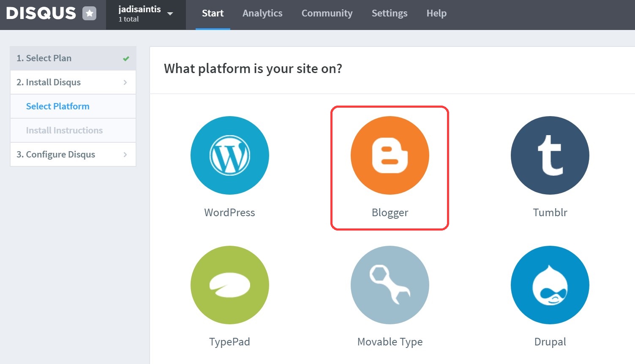Image resolution: width=635 pixels, height=364 pixels.
Task: Pick the TypePad platform icon
Action: [x=229, y=285]
